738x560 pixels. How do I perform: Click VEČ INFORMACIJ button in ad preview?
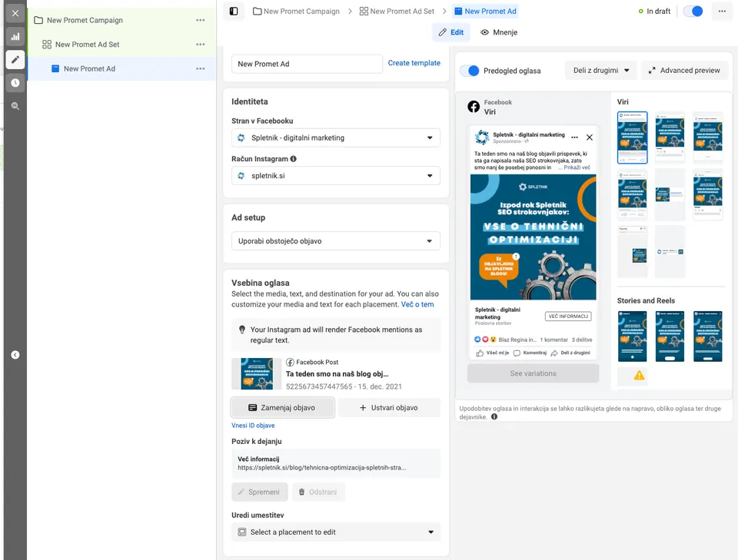(568, 316)
